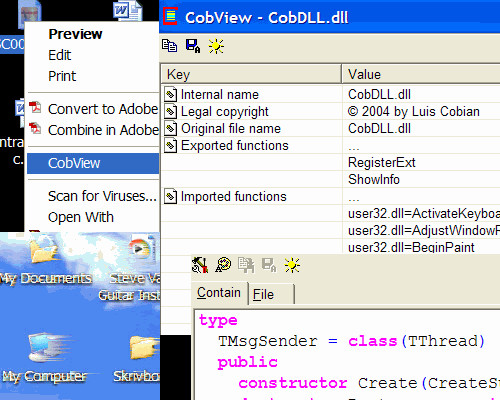The width and height of the screenshot is (500, 400).
Task: Select the Internal name row label
Action: [220, 95]
